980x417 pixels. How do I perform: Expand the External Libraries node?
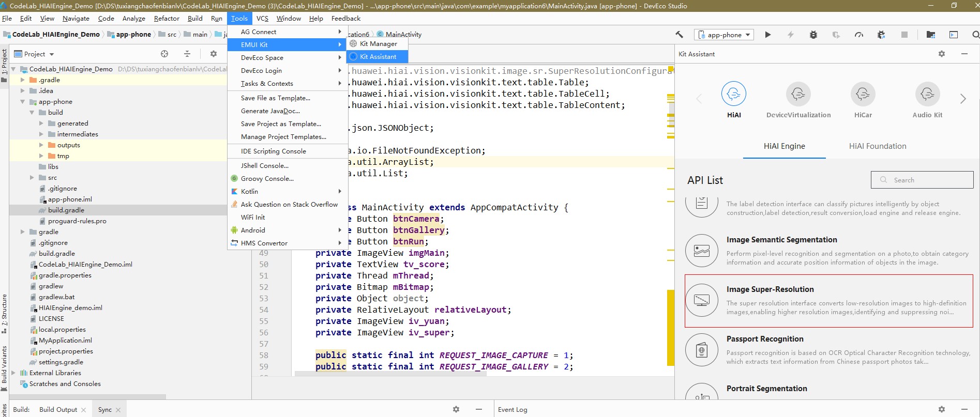[x=13, y=373]
